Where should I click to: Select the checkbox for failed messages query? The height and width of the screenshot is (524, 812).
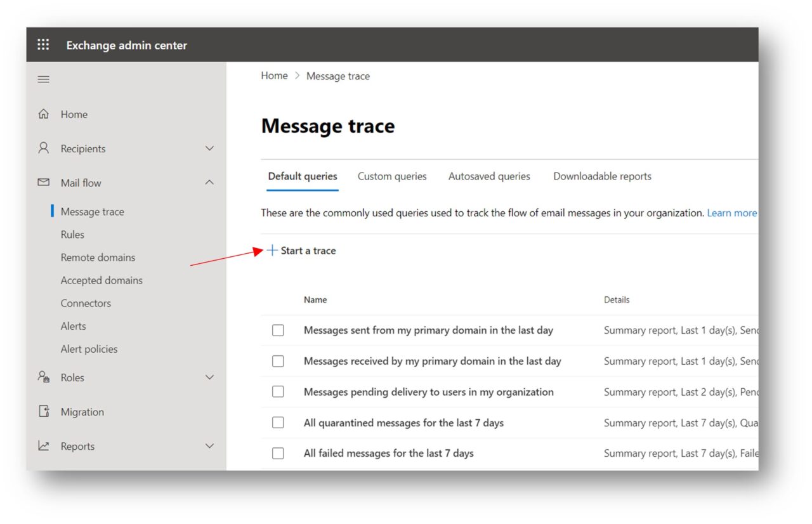278,453
